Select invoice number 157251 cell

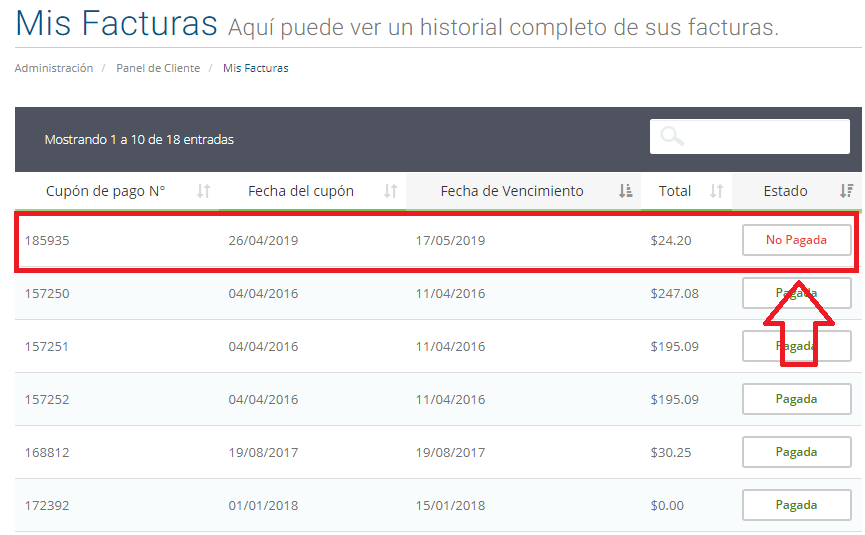(x=47, y=346)
